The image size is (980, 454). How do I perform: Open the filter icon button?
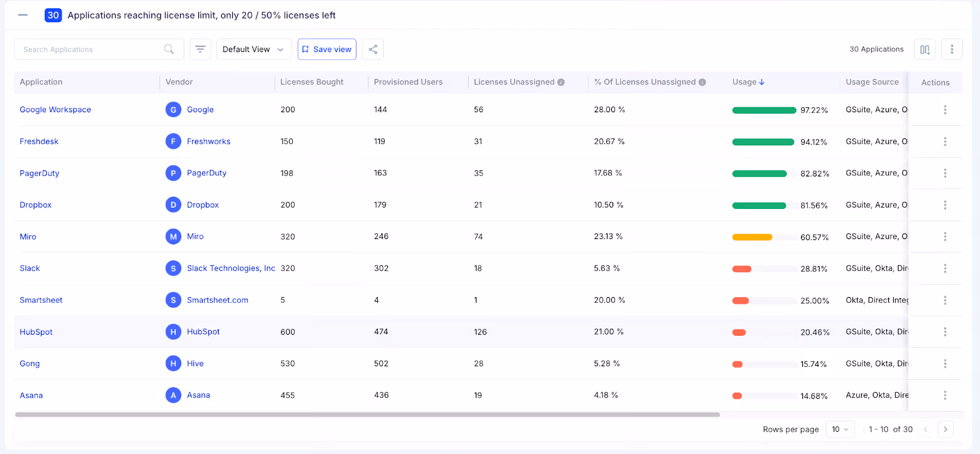coord(200,49)
